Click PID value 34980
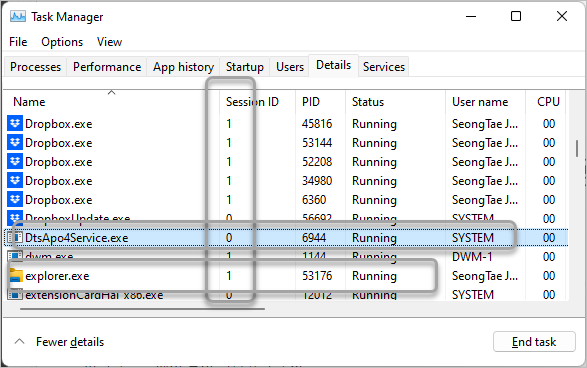The width and height of the screenshot is (587, 368). pyautogui.click(x=317, y=181)
